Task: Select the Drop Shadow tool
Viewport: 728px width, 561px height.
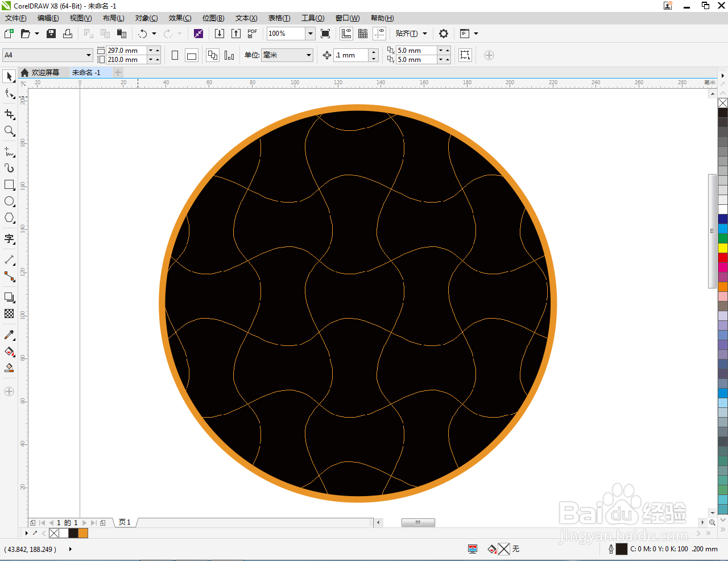Action: pyautogui.click(x=9, y=297)
